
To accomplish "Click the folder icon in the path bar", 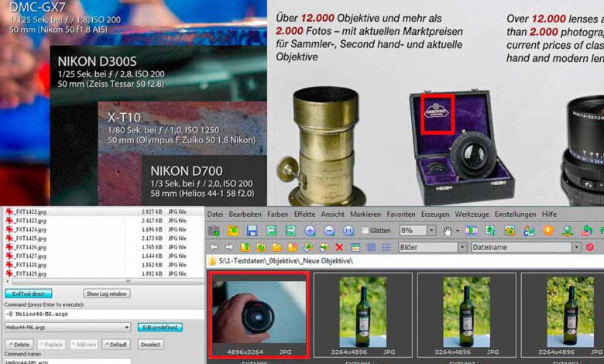I will pos(212,261).
